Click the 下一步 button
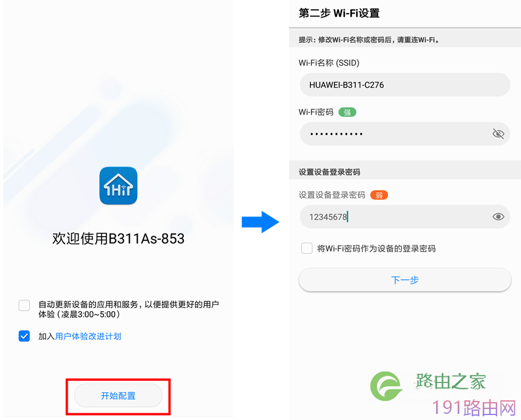 coord(405,280)
